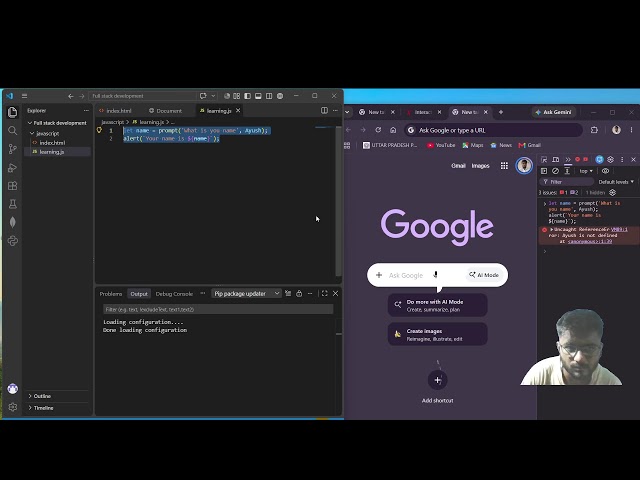
Task: Toggle VS Code secondary side bar layout
Action: tap(269, 96)
